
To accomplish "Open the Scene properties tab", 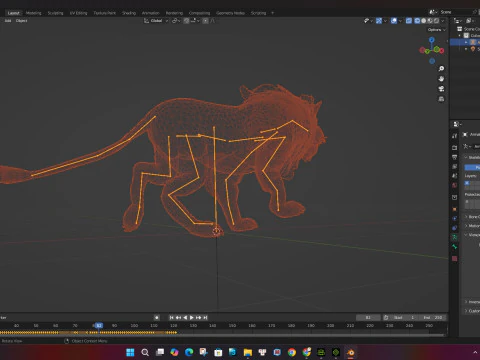I will [x=455, y=175].
